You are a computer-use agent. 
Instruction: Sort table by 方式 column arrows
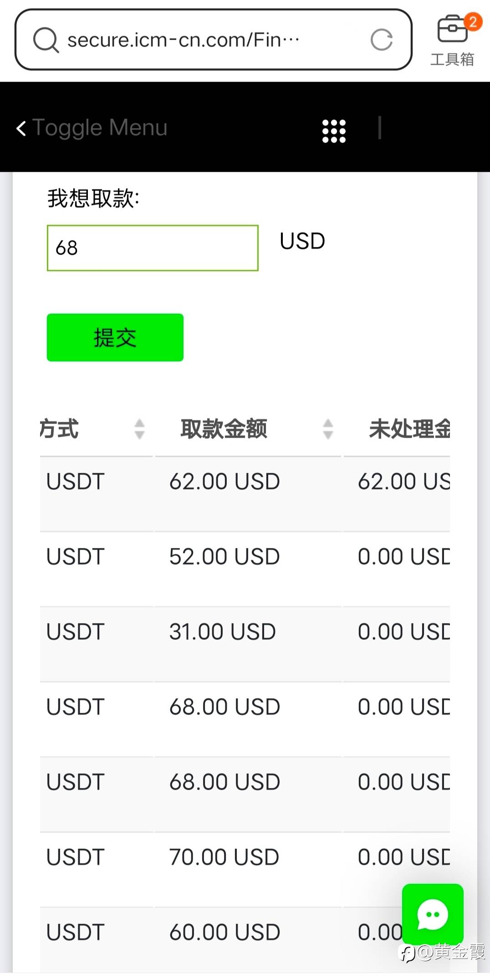point(139,429)
